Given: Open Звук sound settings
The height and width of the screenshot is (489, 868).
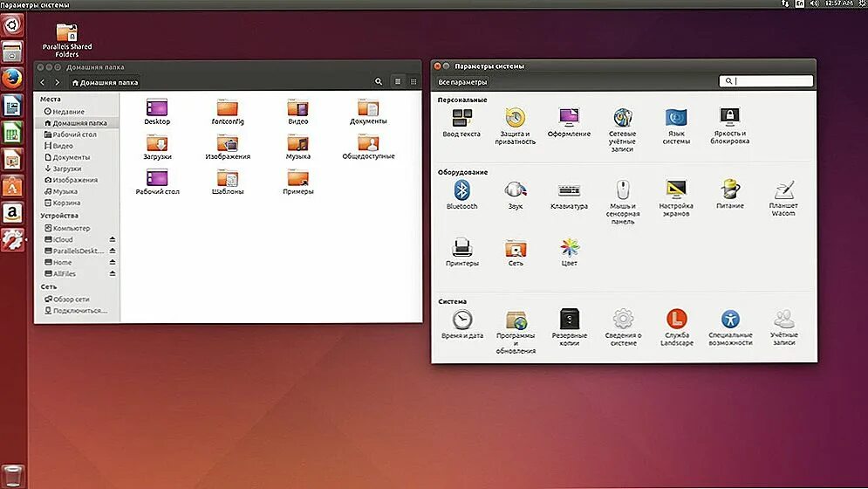Looking at the screenshot, I should [x=515, y=195].
